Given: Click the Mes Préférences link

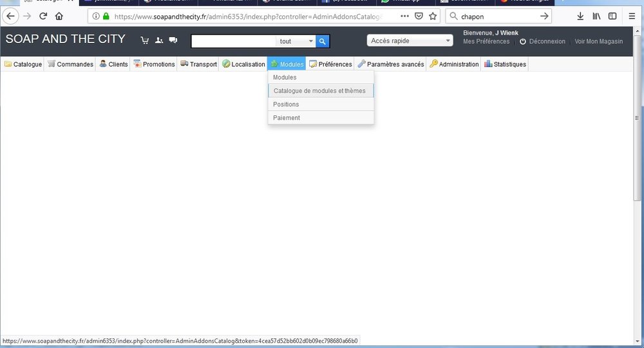Looking at the screenshot, I should (x=486, y=41).
